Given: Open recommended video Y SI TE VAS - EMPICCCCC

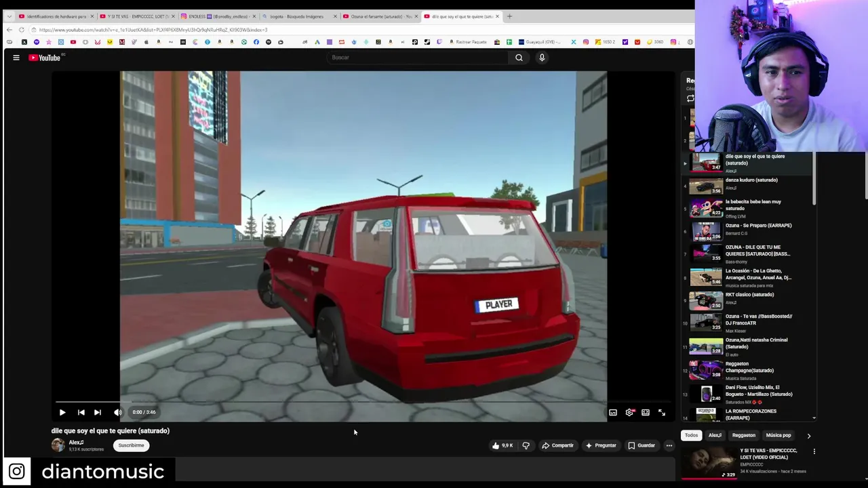Looking at the screenshot, I should click(x=768, y=454).
